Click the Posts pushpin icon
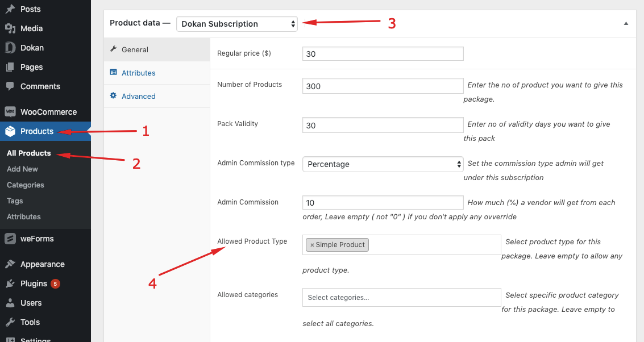Screen dimensions: 644x342 (10, 9)
